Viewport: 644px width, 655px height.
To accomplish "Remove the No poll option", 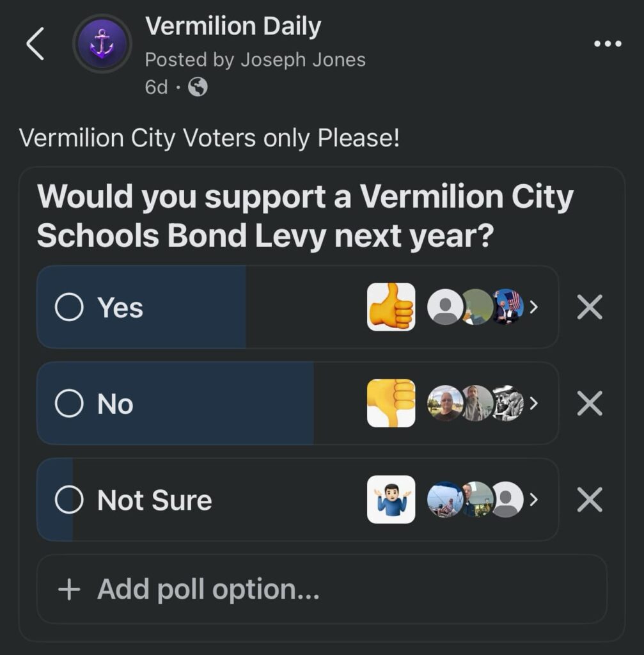I will [x=590, y=403].
